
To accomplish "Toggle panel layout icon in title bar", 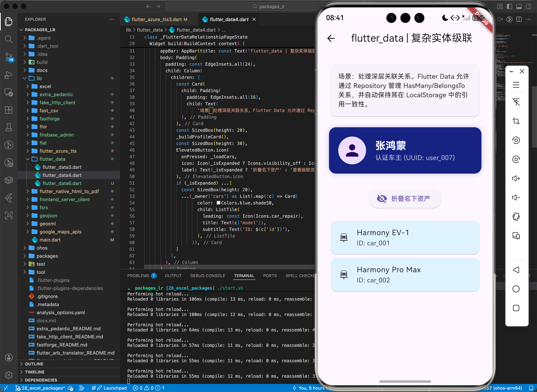I will [519, 6].
